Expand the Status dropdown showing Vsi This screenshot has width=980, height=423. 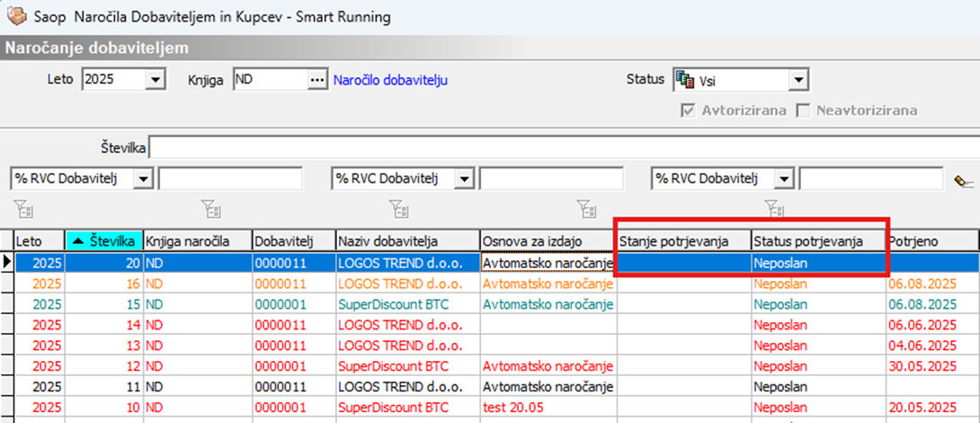[x=797, y=81]
